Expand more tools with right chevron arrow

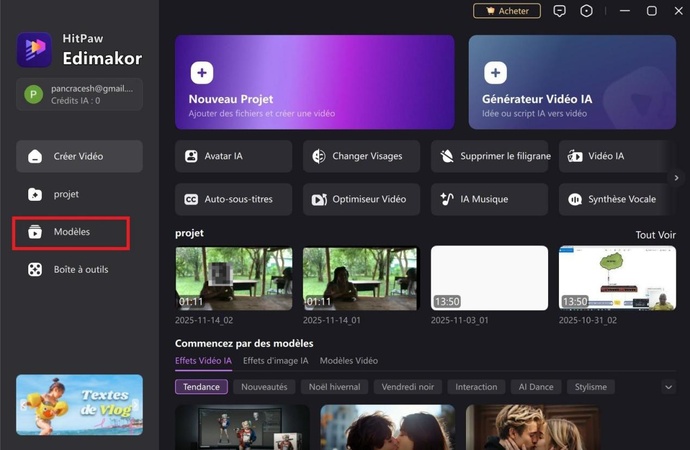click(x=677, y=178)
